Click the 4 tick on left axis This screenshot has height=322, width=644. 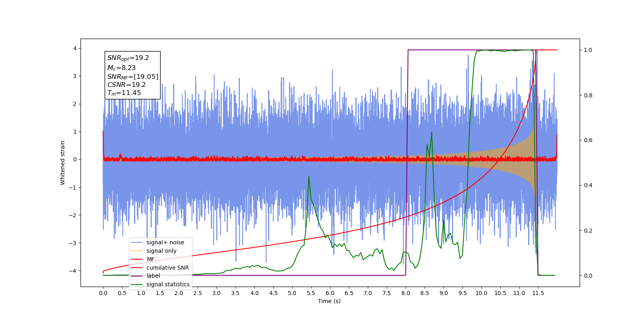coord(74,48)
